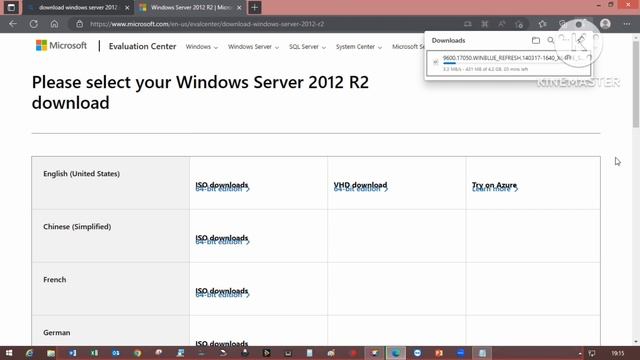Open the taskbar clock showing 19:15

coord(618,353)
